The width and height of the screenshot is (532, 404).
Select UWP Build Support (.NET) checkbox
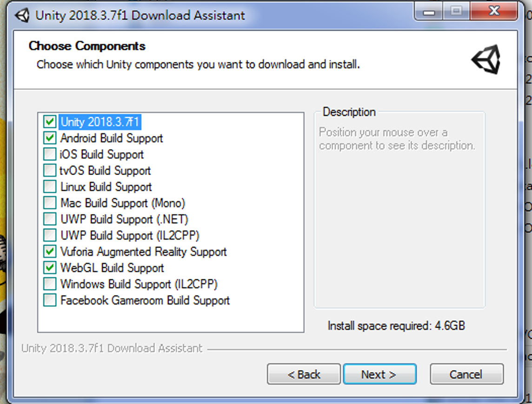49,219
